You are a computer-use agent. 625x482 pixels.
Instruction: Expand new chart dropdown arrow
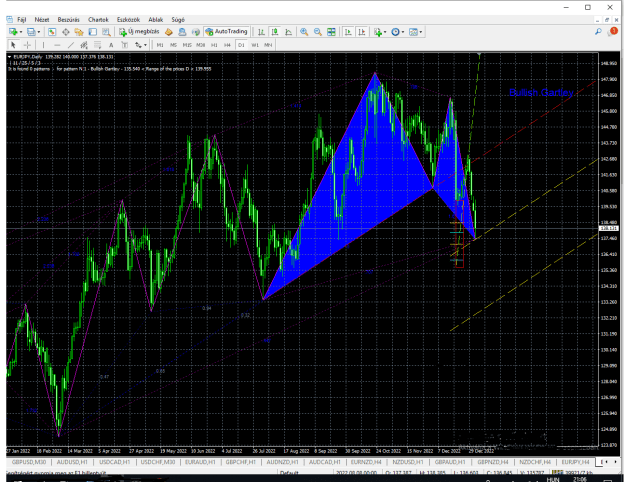(21, 32)
